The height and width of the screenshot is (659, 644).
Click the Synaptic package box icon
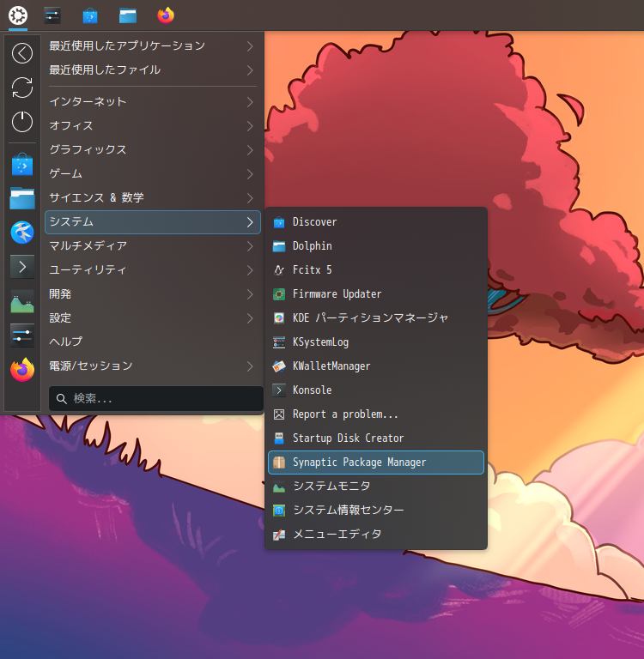click(x=279, y=463)
